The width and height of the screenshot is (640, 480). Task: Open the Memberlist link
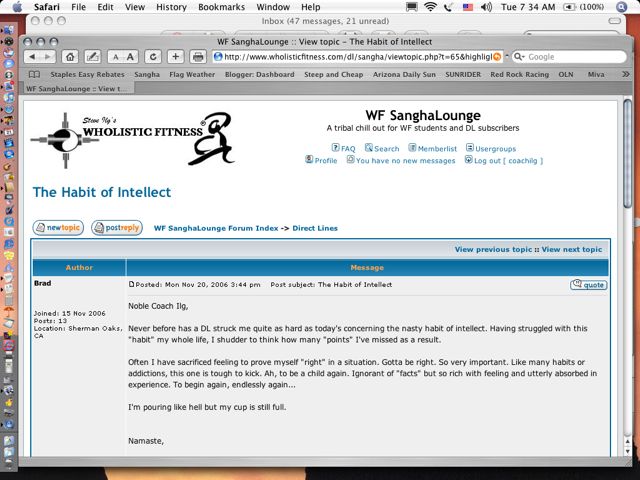(433, 148)
